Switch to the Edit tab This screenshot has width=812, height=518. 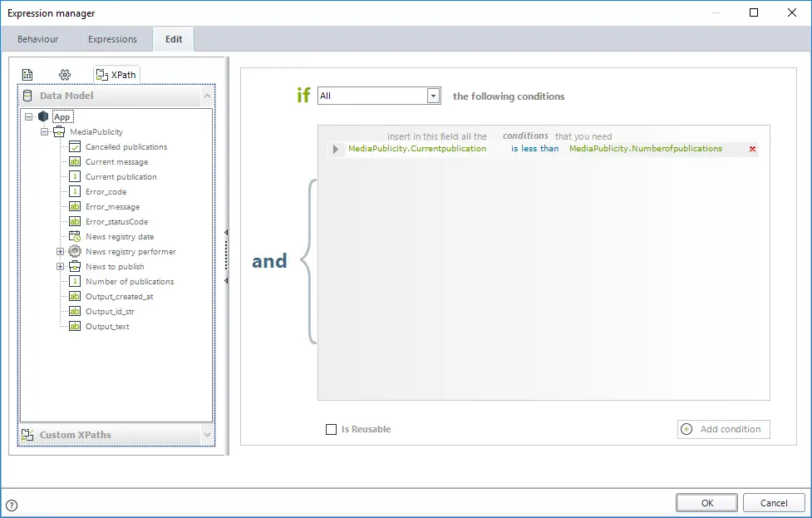(174, 39)
